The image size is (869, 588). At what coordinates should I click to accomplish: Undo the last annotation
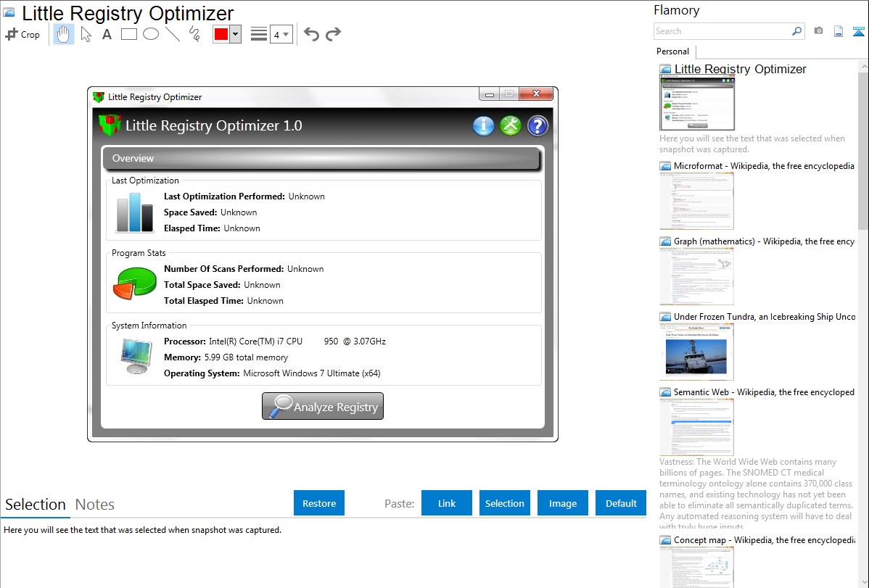point(311,34)
